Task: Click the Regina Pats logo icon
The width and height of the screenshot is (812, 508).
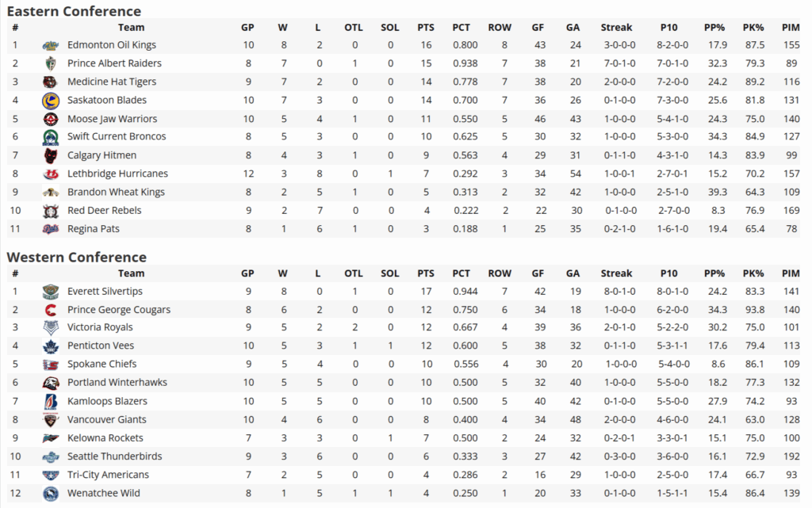Action: [51, 229]
